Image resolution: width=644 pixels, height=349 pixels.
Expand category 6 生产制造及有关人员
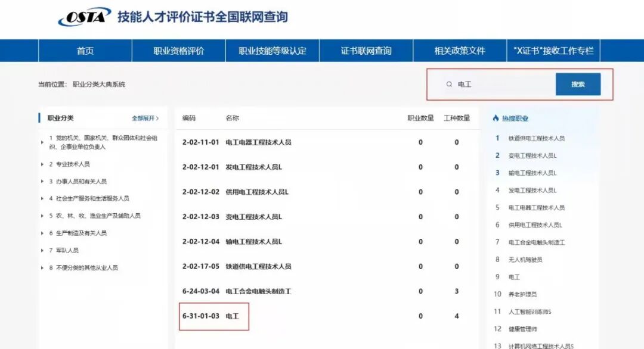click(x=42, y=233)
